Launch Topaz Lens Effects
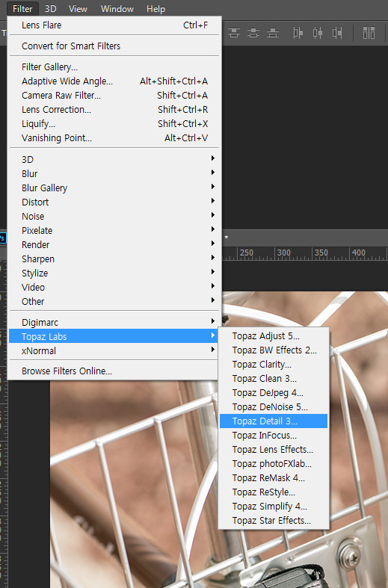388x588 pixels. (274, 450)
